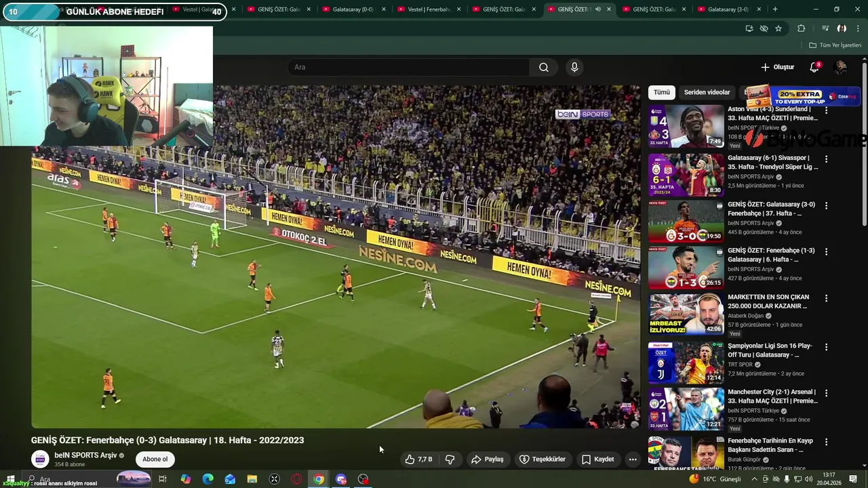Screen dimensions: 868x488
Task: Open File Explorer from the taskbar
Action: [252, 479]
